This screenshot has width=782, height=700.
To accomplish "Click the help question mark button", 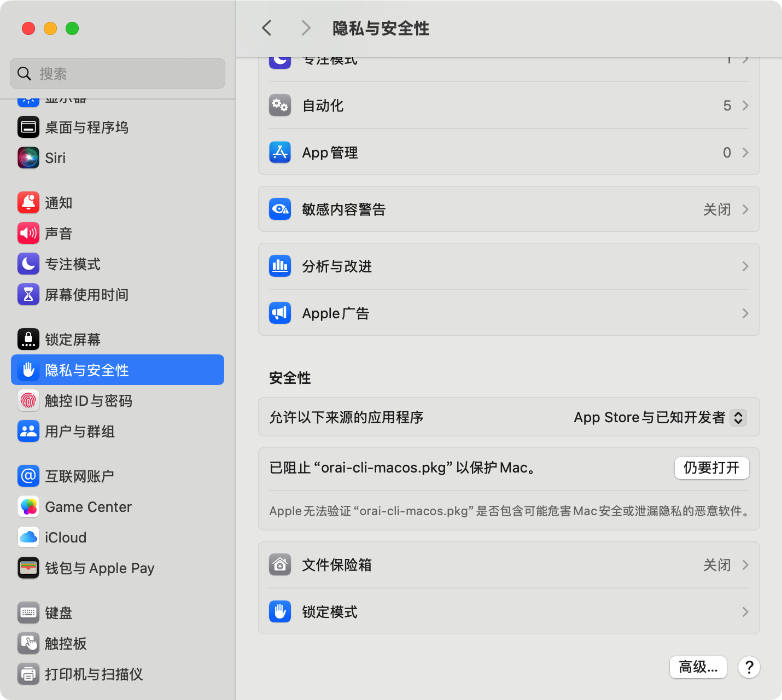I will pos(749,667).
